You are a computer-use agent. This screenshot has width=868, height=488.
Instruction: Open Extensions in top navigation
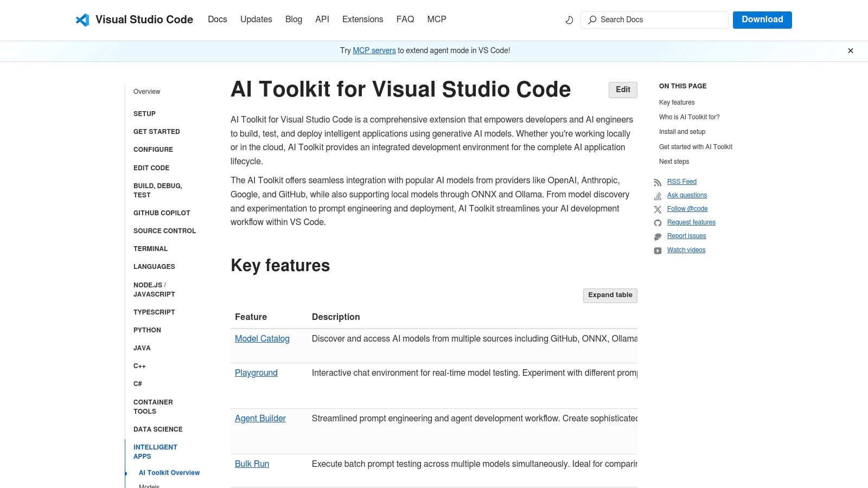click(362, 20)
